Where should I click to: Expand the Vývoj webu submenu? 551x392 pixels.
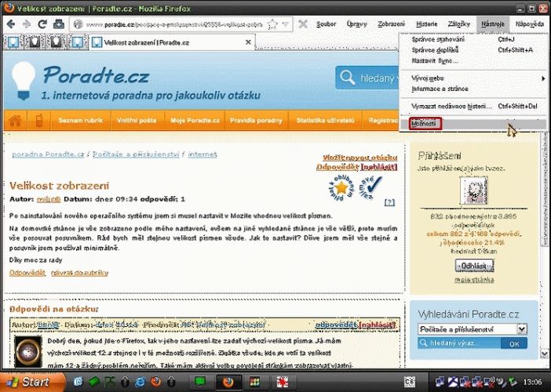click(x=473, y=78)
